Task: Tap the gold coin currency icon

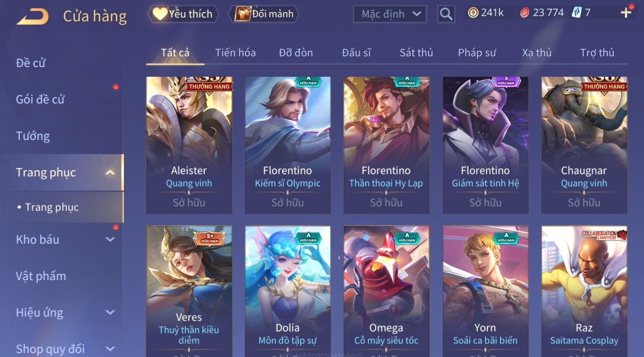Action: click(x=473, y=13)
